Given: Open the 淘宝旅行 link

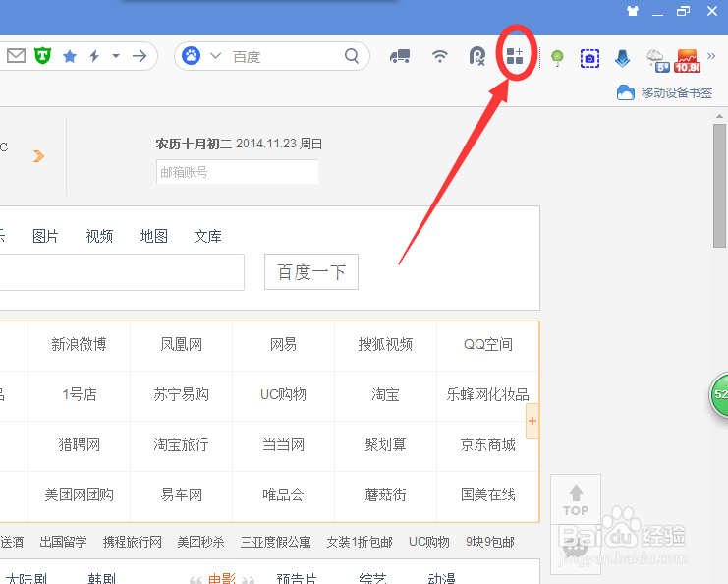Looking at the screenshot, I should (181, 444).
